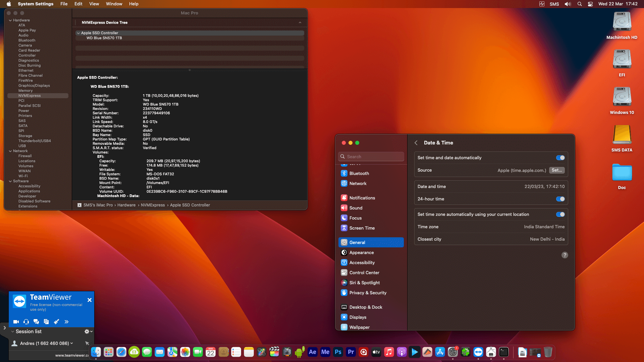The width and height of the screenshot is (644, 362).
Task: Toggle automatic time zone by location
Action: pos(560,215)
